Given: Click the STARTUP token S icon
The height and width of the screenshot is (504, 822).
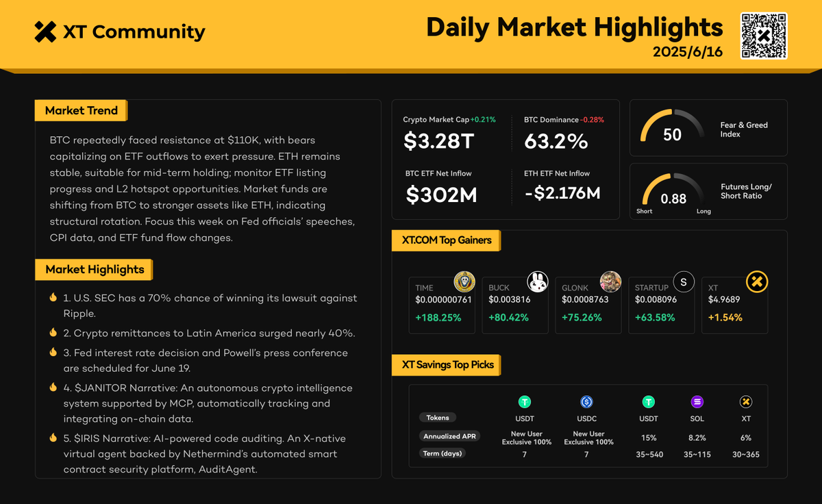Looking at the screenshot, I should pyautogui.click(x=684, y=282).
